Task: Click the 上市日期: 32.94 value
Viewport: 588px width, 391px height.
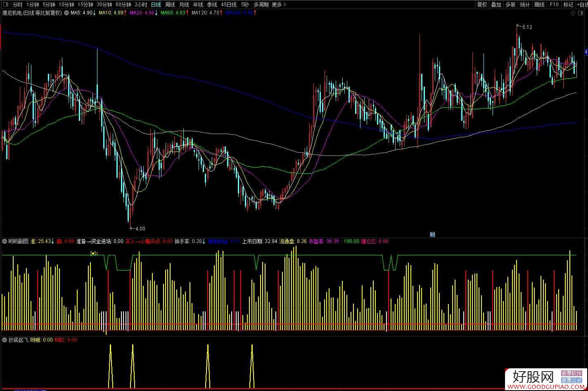Action: (259, 241)
